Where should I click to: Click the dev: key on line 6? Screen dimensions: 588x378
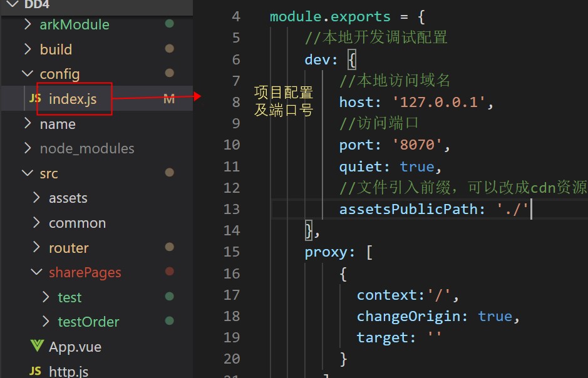[x=321, y=59]
